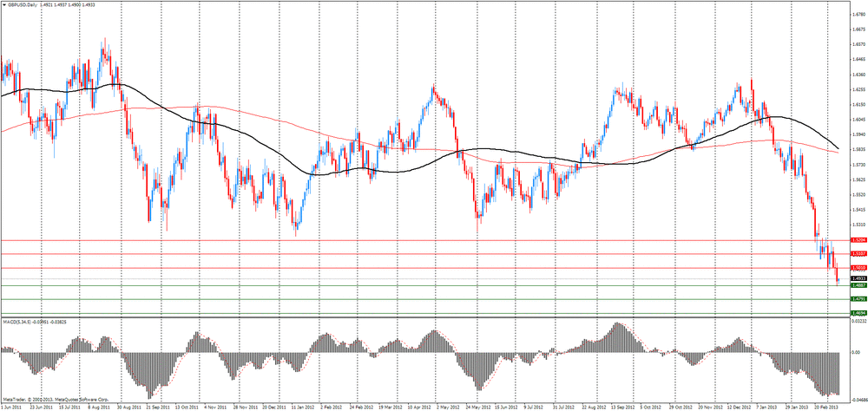Click the 1.6150 price axis label
The image size is (868, 411).
pos(859,105)
